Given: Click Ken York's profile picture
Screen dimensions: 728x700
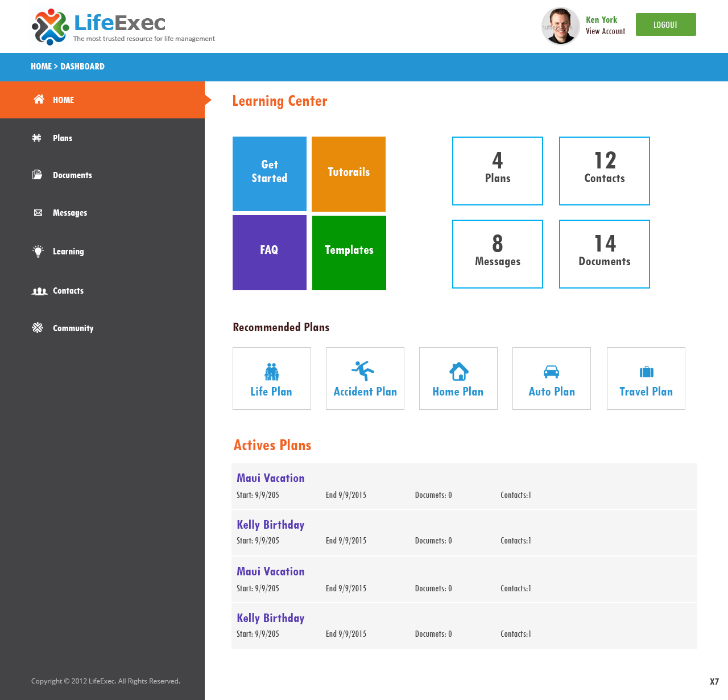Looking at the screenshot, I should (560, 26).
